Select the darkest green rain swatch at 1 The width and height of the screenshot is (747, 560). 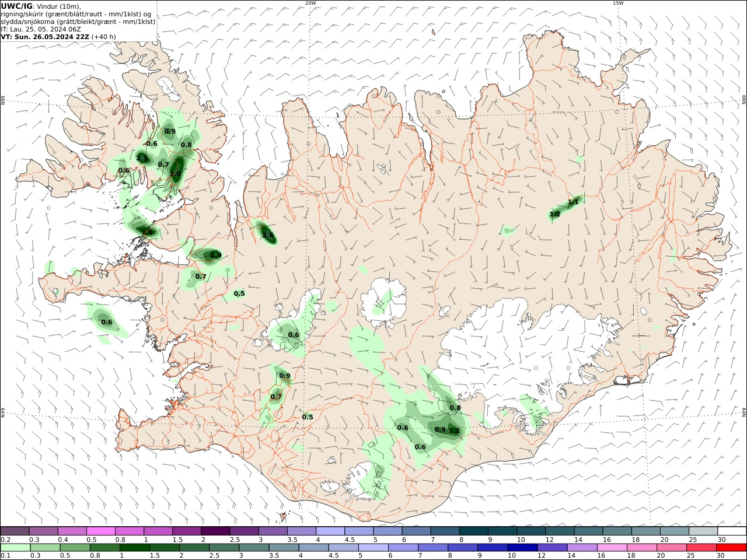pyautogui.click(x=134, y=548)
